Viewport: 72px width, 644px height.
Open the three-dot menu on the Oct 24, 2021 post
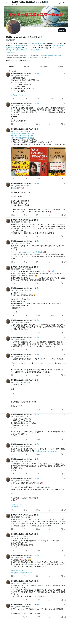[x=65, y=103]
